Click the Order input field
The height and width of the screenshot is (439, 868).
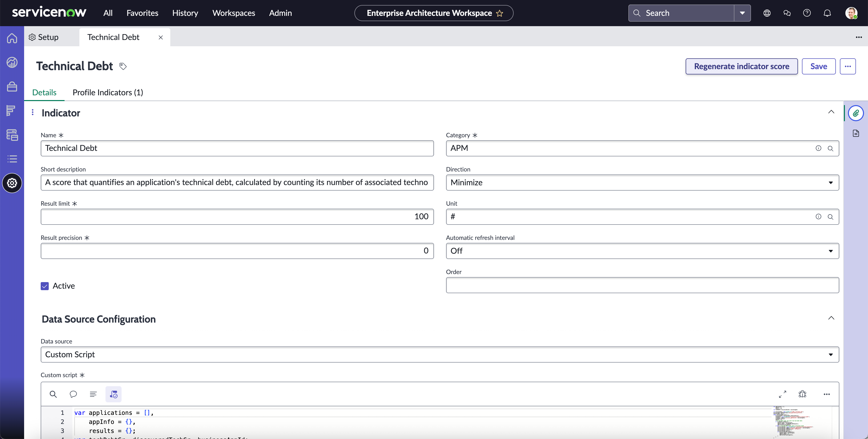[x=642, y=285]
